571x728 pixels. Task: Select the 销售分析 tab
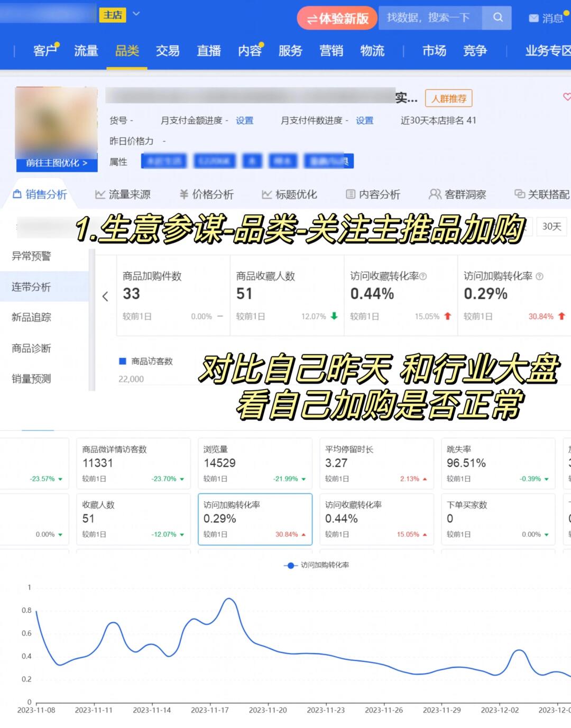point(40,195)
